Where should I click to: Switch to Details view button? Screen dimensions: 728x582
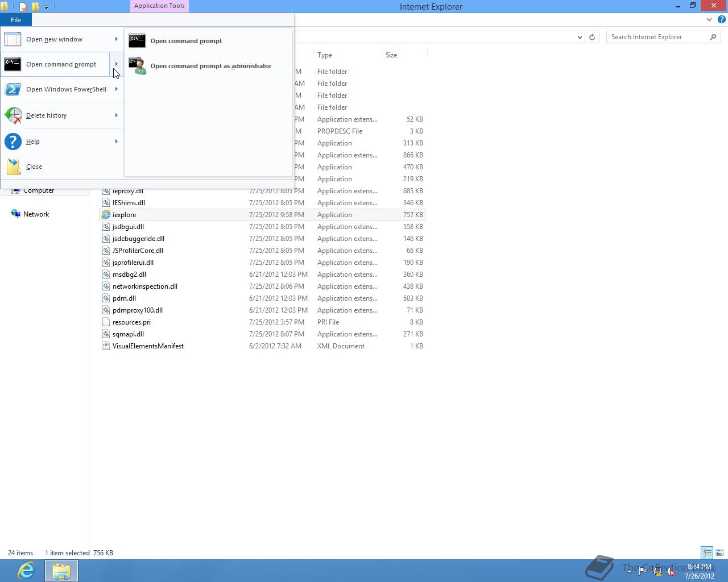(x=707, y=552)
